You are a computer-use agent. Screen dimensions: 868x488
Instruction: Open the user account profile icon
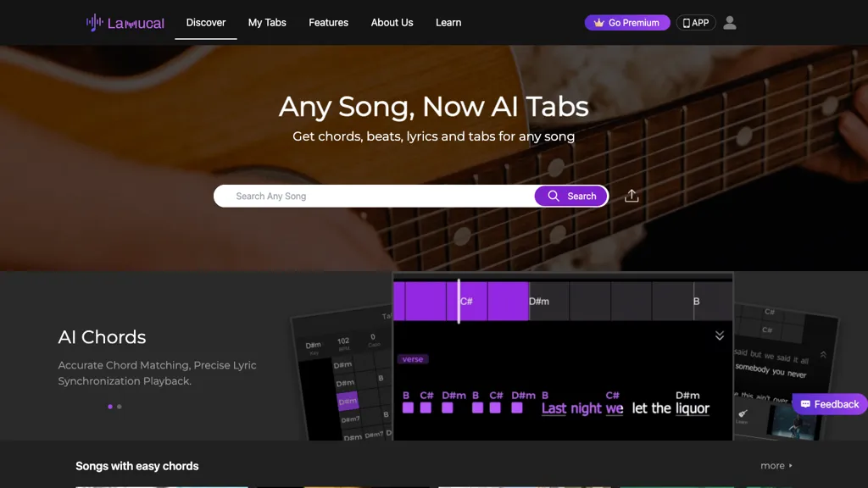pyautogui.click(x=730, y=23)
